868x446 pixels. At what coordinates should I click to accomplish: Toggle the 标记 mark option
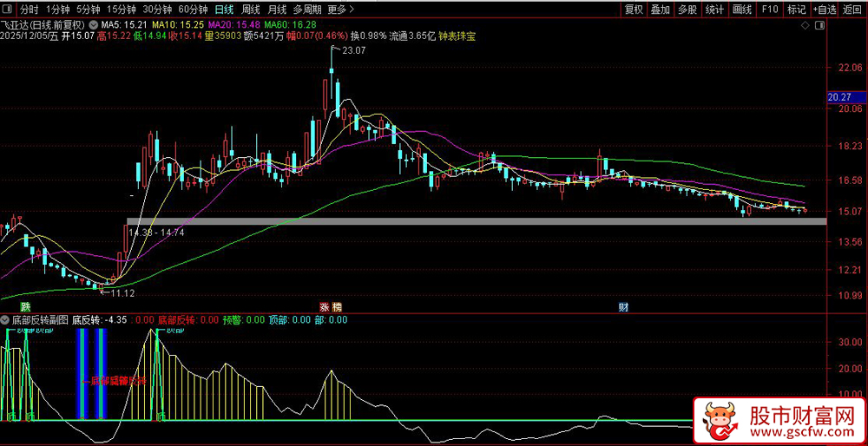tap(796, 10)
